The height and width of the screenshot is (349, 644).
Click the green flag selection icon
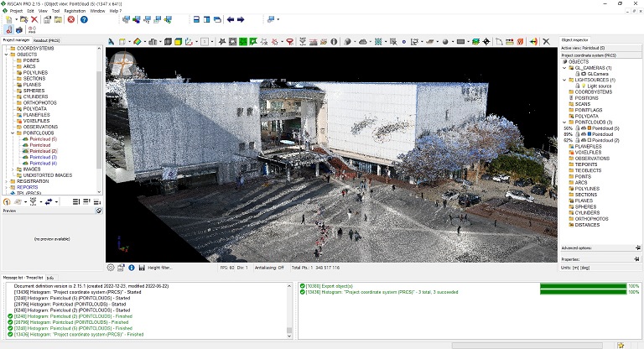coord(253,41)
